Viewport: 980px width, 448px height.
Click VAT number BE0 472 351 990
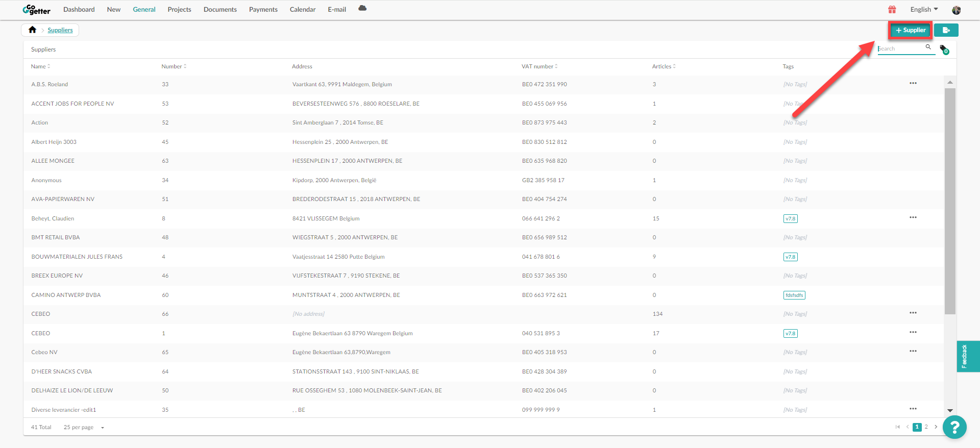point(544,84)
